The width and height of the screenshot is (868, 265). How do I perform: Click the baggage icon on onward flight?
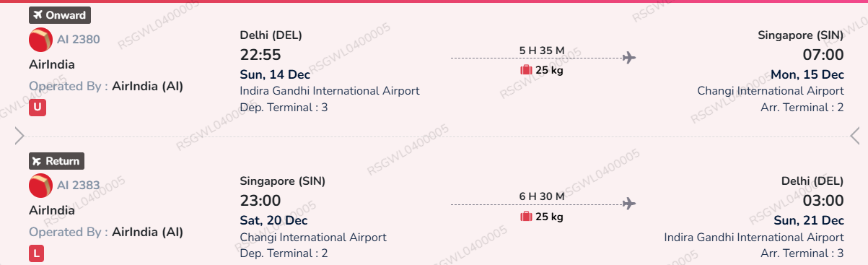click(526, 70)
